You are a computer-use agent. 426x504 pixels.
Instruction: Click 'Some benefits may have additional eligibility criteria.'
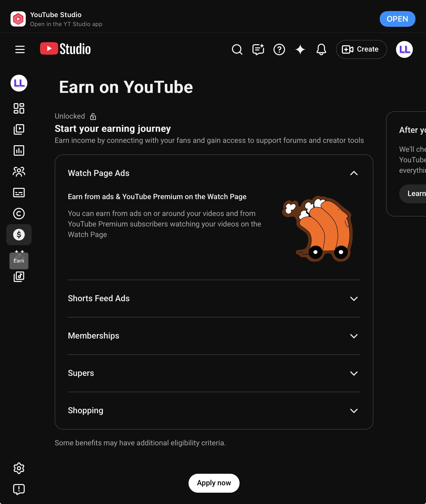click(140, 443)
